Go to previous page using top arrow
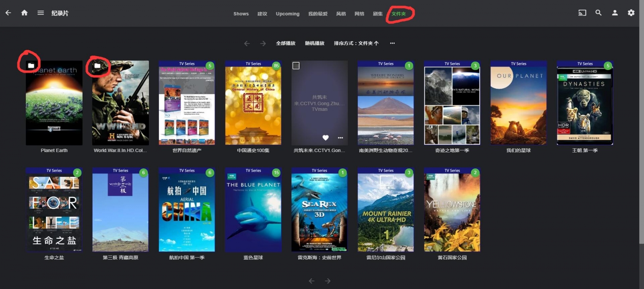Viewport: 644px width, 289px height. (x=247, y=43)
